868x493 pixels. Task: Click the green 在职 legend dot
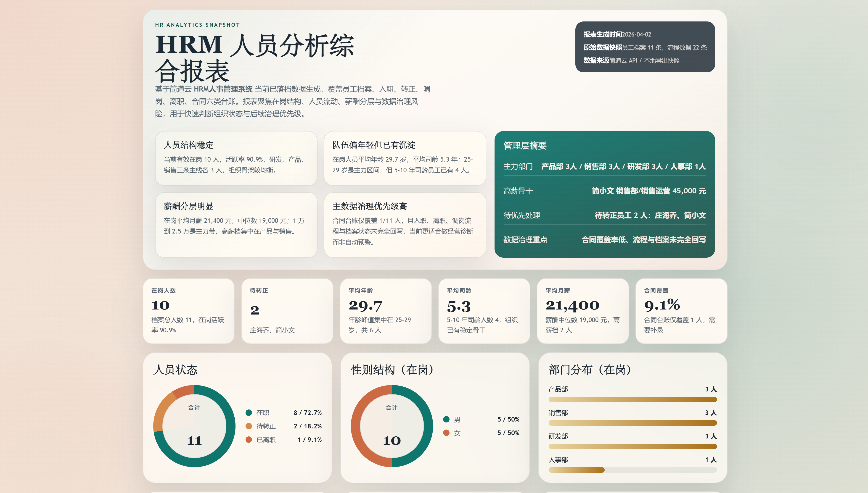[249, 412]
